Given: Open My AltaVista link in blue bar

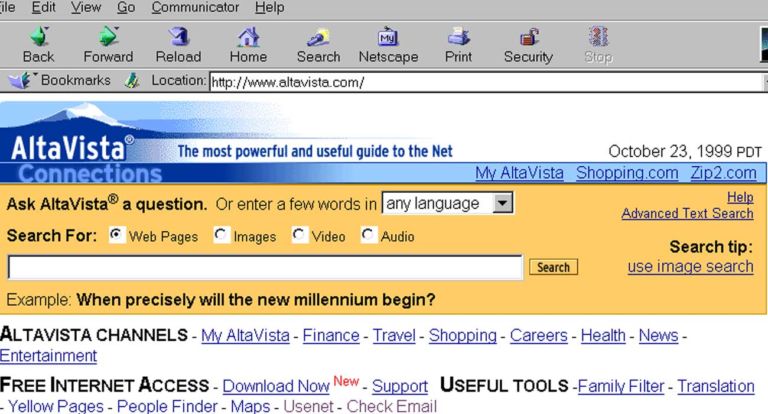Looking at the screenshot, I should (519, 173).
